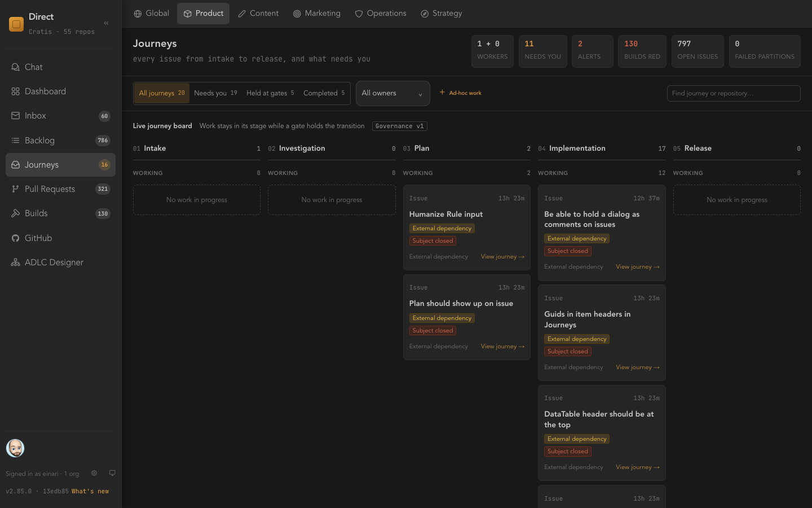This screenshot has height=508, width=812.
Task: Open the Open Issues stat card
Action: (698, 51)
